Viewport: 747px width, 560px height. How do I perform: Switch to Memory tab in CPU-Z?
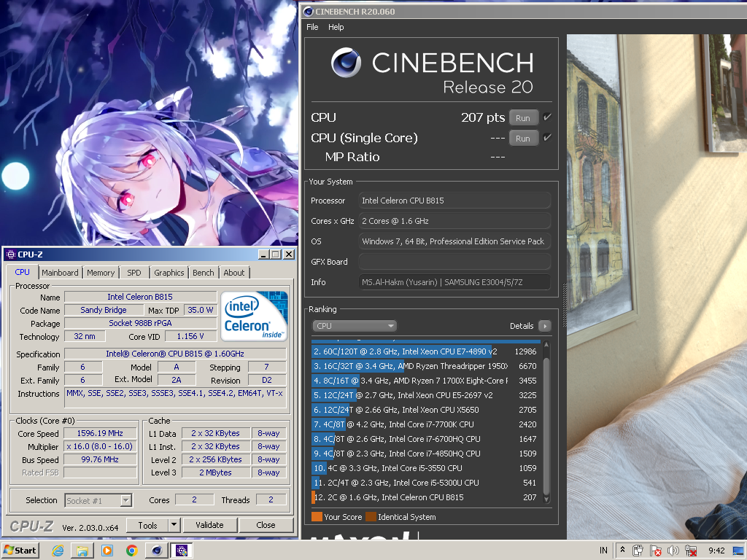[x=101, y=273]
